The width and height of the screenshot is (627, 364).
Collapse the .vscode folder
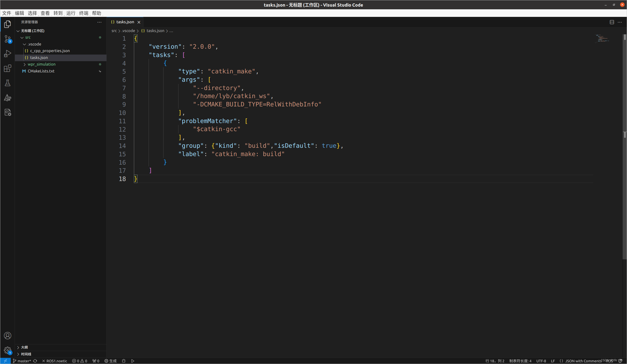[61, 44]
